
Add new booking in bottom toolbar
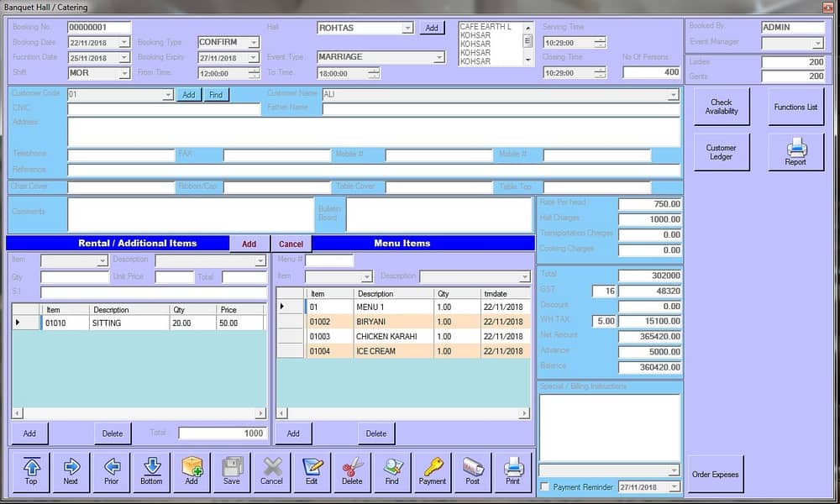[192, 472]
